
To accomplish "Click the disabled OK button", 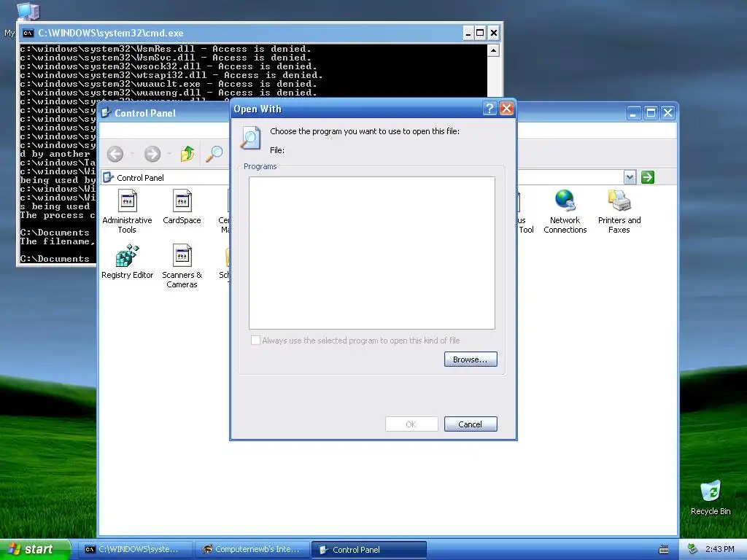I will coord(411,424).
